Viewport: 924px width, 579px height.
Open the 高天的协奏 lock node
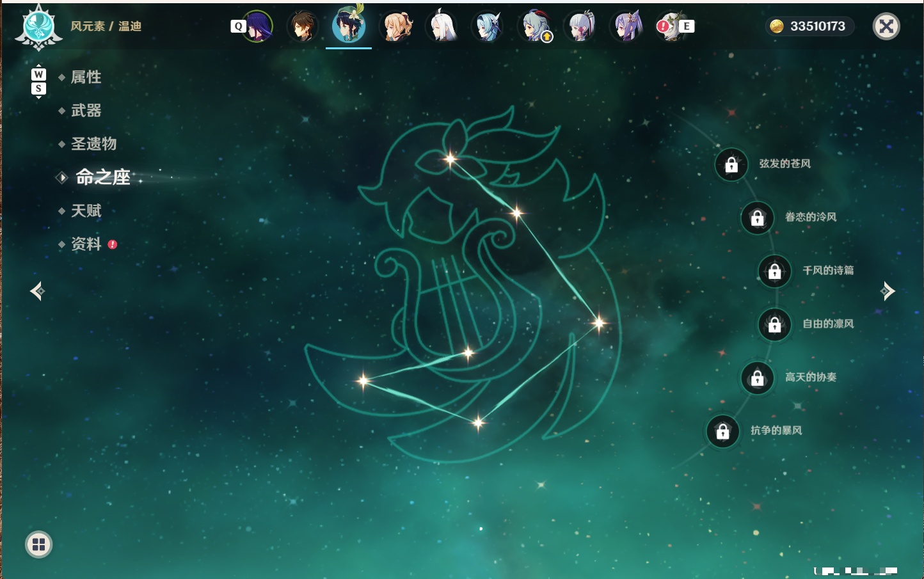tap(758, 378)
